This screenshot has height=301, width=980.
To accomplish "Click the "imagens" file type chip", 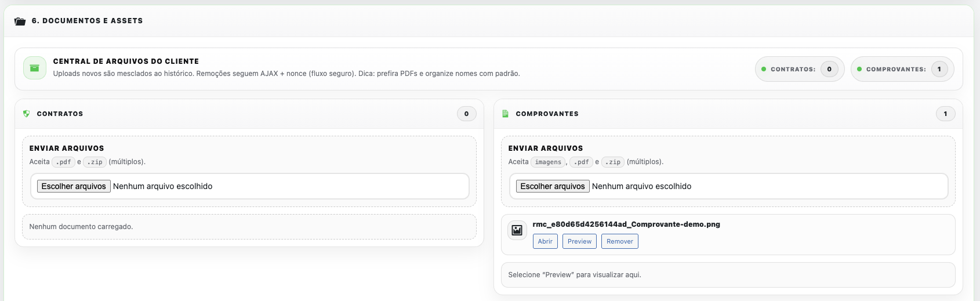I will [548, 162].
